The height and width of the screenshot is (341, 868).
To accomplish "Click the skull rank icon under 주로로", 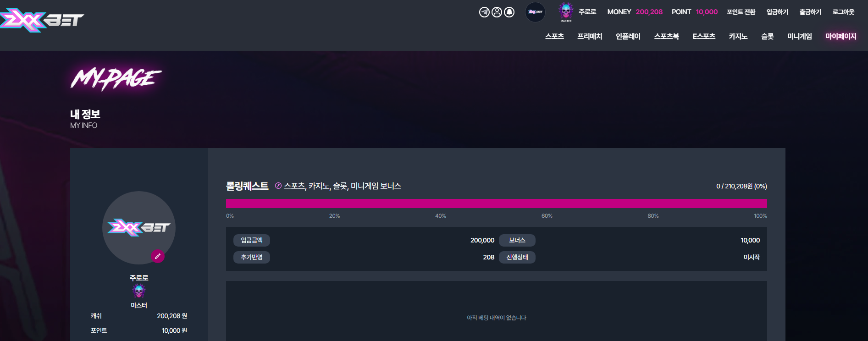I will (139, 291).
